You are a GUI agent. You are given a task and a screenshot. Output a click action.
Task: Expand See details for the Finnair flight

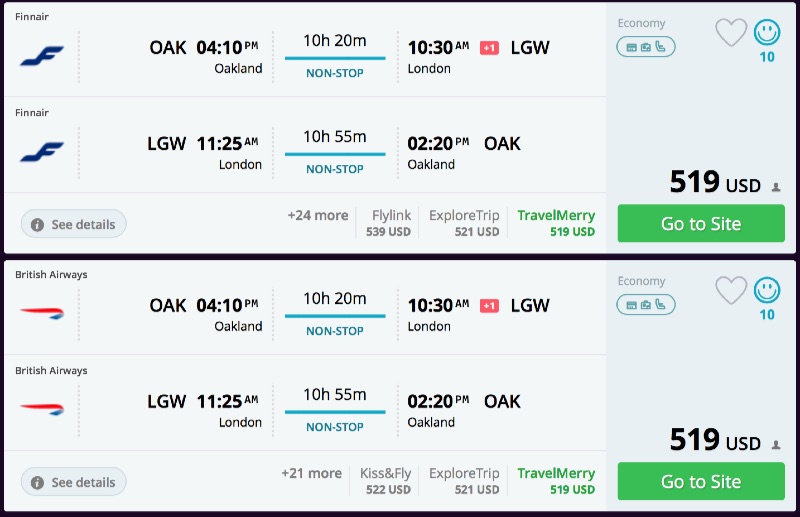74,224
